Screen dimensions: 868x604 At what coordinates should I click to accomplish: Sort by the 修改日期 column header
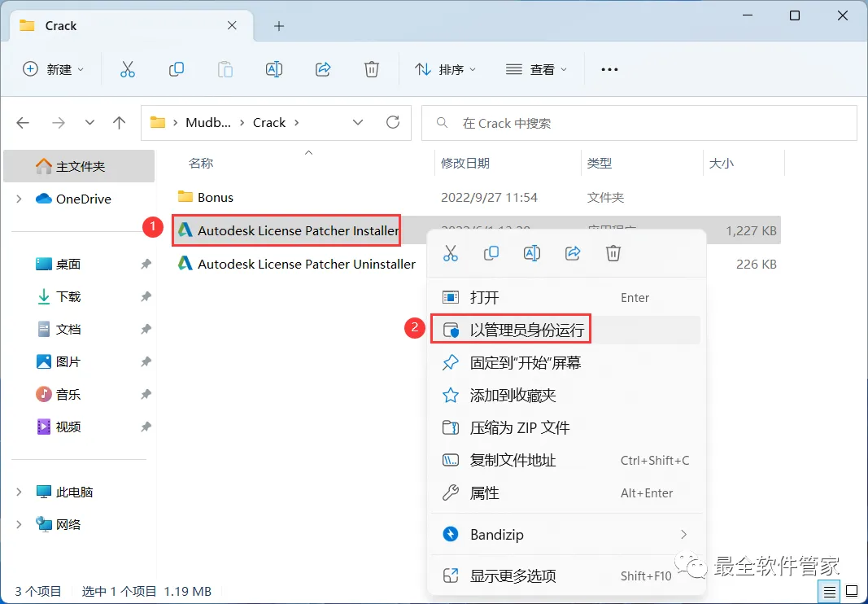(x=465, y=164)
